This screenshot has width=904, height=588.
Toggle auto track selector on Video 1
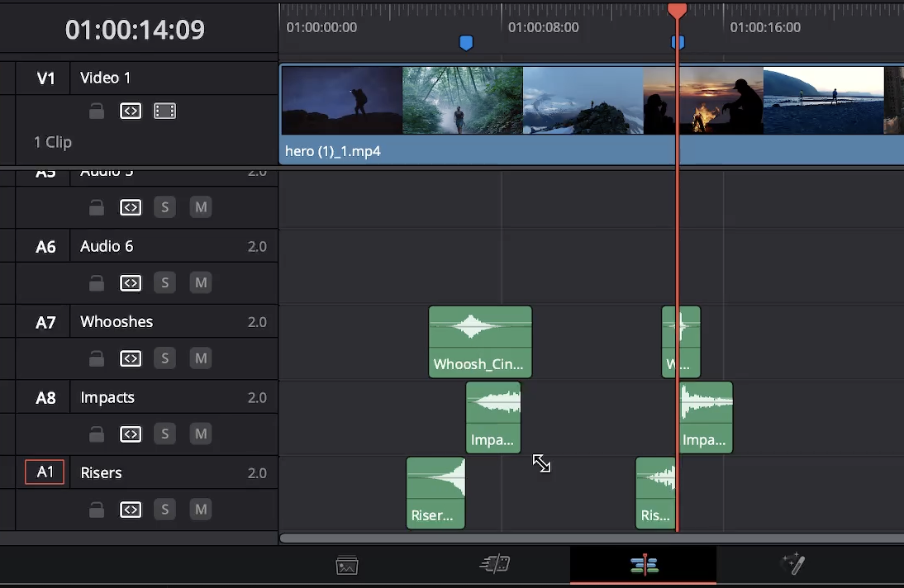[131, 111]
